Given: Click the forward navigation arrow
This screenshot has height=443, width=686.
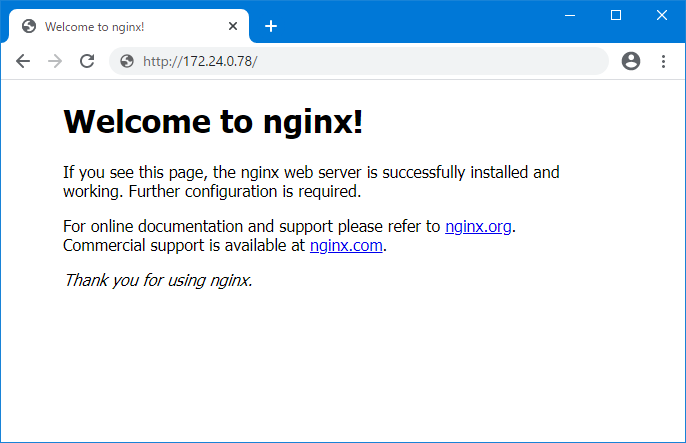Looking at the screenshot, I should coord(55,61).
